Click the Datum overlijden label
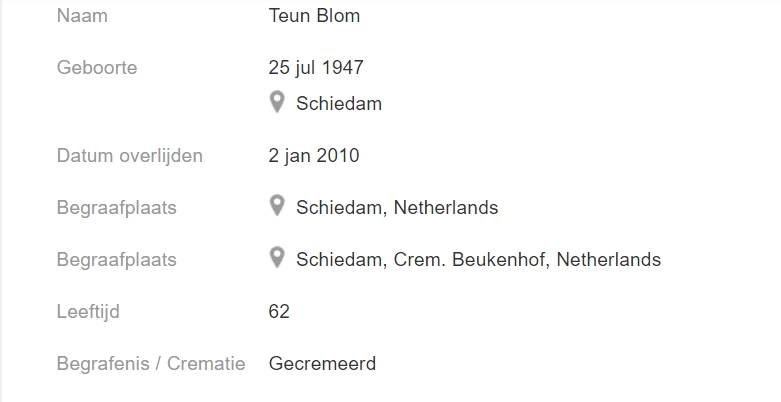This screenshot has height=402, width=781. [130, 155]
